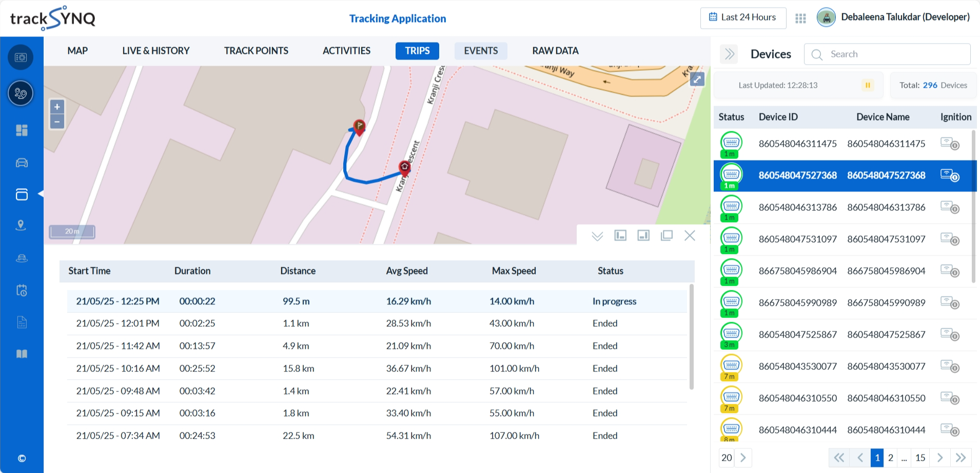Select the vehicles icon in the left sidebar
This screenshot has height=473, width=980.
[21, 162]
